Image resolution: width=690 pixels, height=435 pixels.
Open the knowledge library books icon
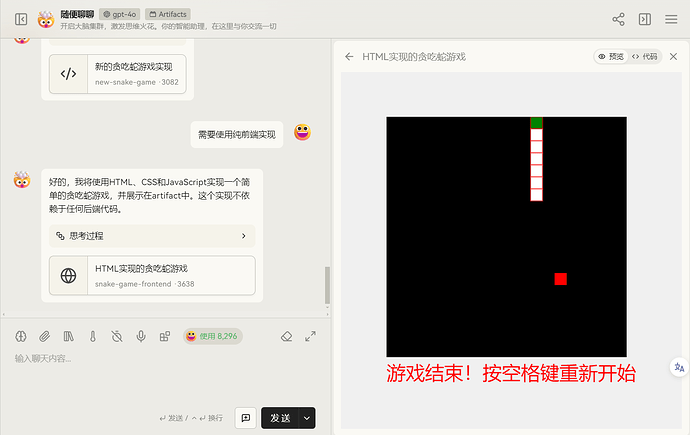click(69, 336)
